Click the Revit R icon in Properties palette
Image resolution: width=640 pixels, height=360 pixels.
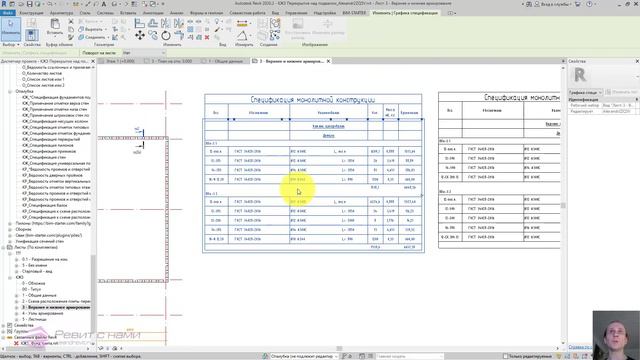580,75
